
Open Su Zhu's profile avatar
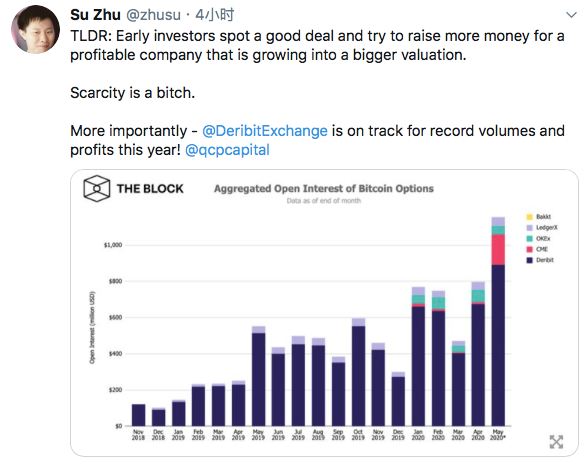pyautogui.click(x=35, y=29)
